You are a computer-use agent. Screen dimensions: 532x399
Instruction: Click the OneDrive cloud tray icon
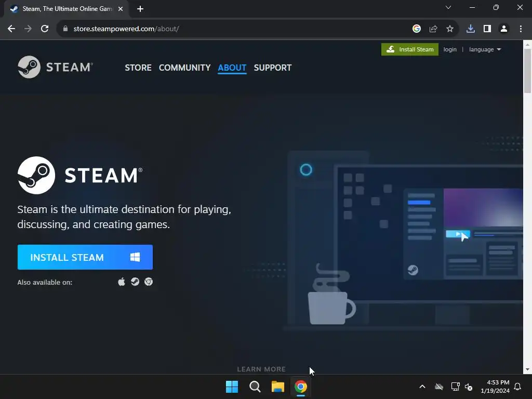439,387
